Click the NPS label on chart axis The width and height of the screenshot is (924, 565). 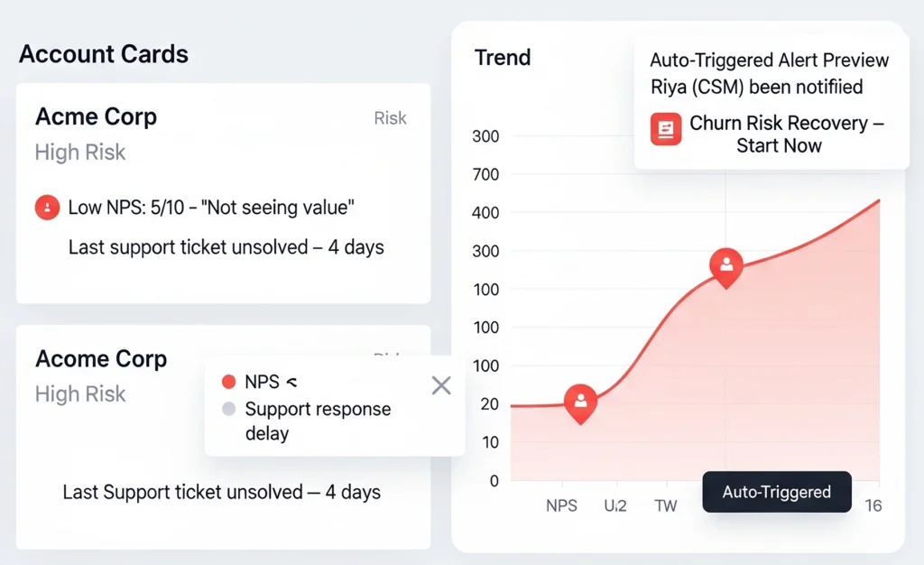pos(561,505)
